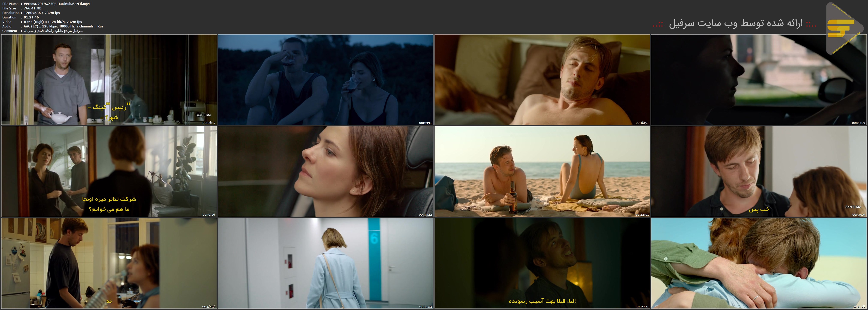Screen dimensions: 868x310
Task: Open the sleeping man thumbnail at 00:18:52
Action: [542, 80]
